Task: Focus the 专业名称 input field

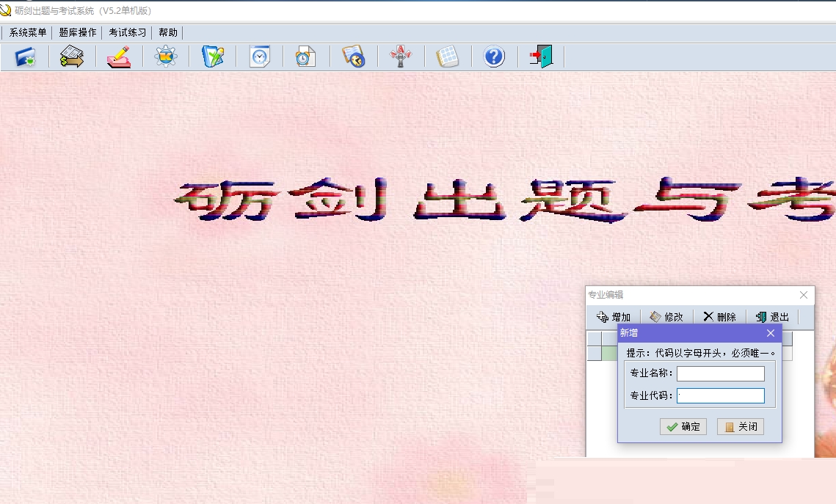Action: [x=720, y=373]
